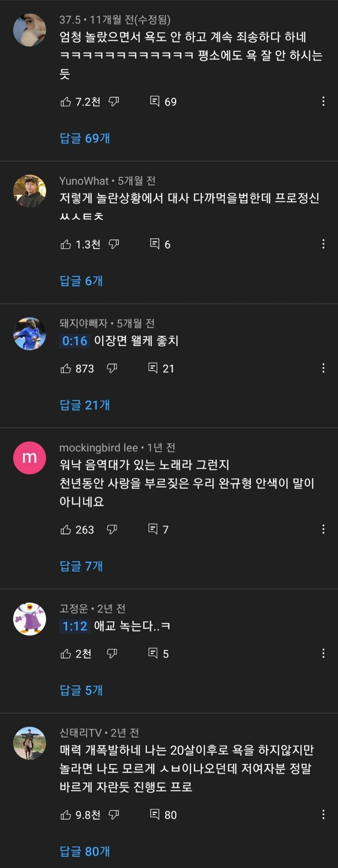This screenshot has width=338, height=868.
Task: Jump to the 0:16 timestamp link
Action: tap(75, 341)
